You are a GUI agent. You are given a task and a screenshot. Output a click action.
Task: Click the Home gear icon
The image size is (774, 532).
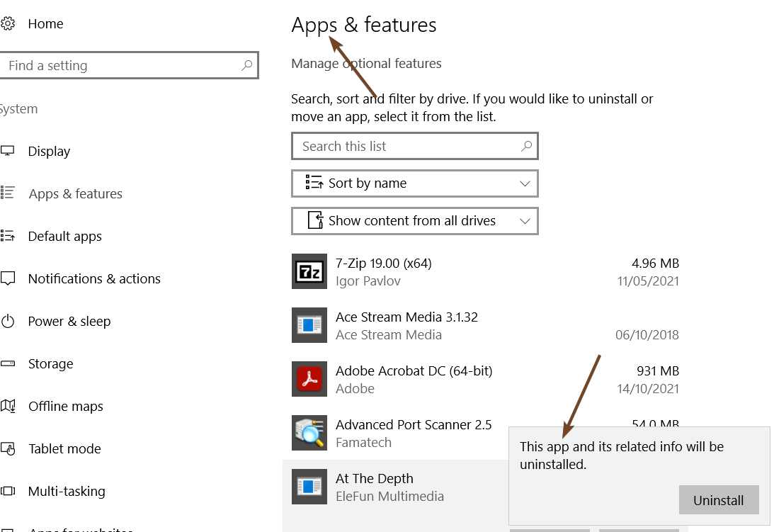tap(8, 24)
